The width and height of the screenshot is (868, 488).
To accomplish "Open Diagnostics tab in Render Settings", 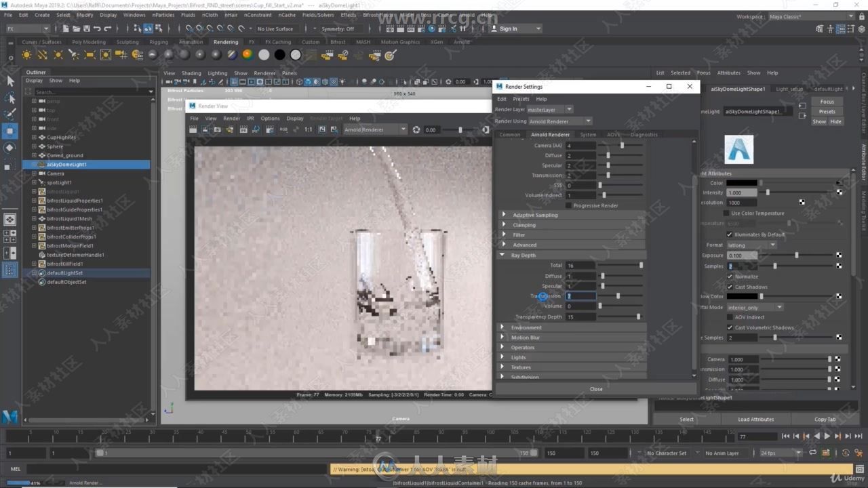I will pos(644,134).
